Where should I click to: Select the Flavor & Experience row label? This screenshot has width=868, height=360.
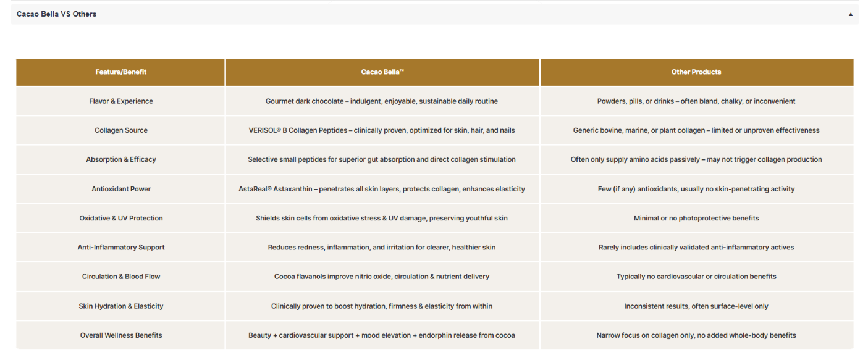point(121,101)
